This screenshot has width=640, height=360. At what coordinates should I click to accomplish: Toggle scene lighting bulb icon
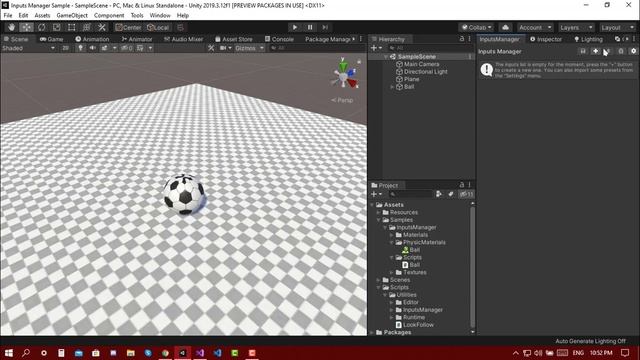[x=80, y=48]
